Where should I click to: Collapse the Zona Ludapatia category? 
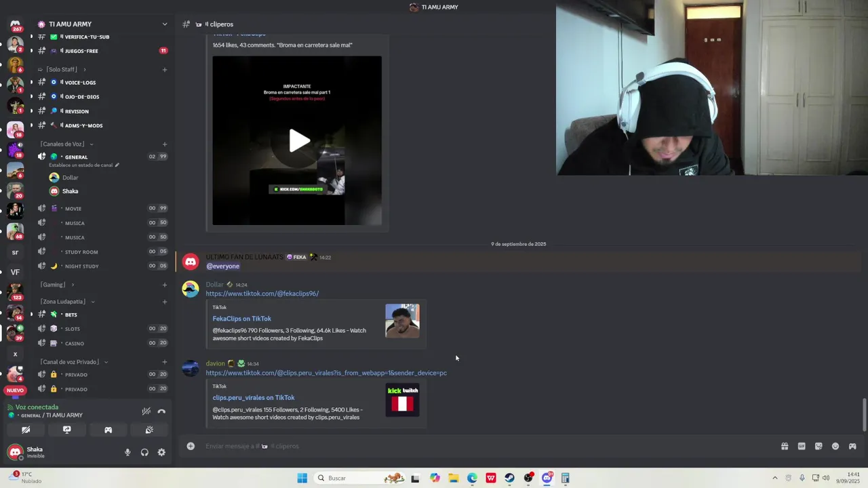tap(66, 302)
